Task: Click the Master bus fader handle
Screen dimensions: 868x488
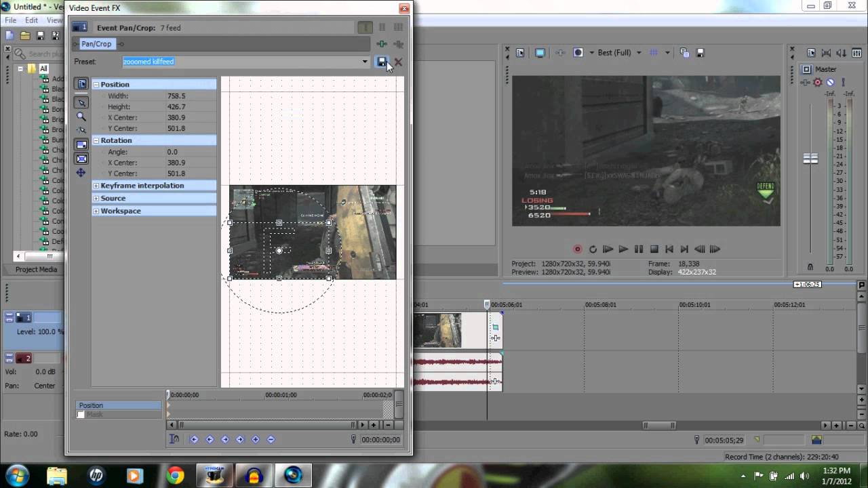Action: (810, 159)
